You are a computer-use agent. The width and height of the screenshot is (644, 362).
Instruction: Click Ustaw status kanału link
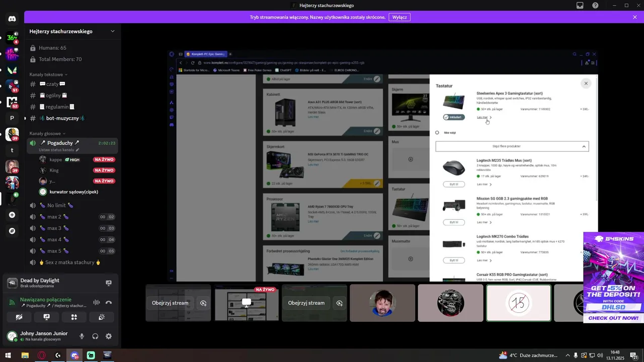(x=59, y=150)
